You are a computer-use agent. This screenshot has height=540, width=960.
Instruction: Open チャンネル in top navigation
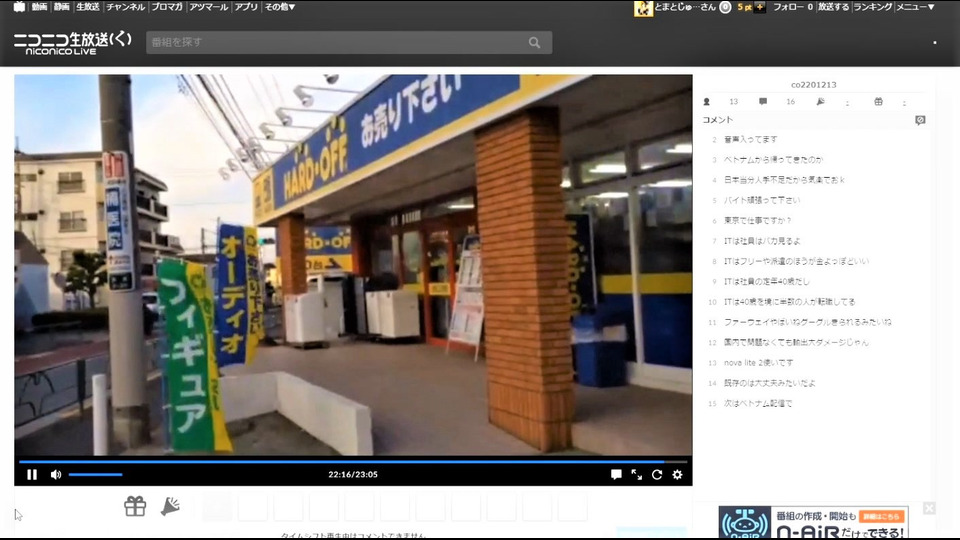click(x=126, y=7)
